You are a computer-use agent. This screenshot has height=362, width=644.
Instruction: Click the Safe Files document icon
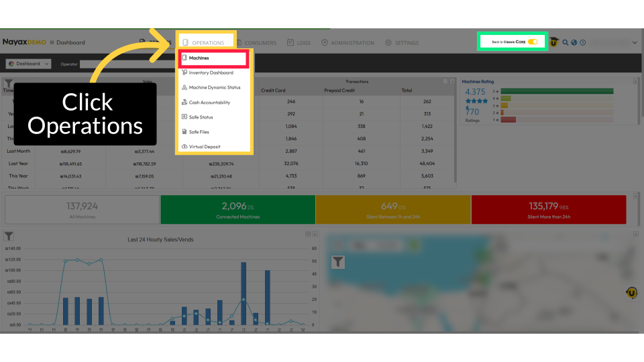(184, 132)
